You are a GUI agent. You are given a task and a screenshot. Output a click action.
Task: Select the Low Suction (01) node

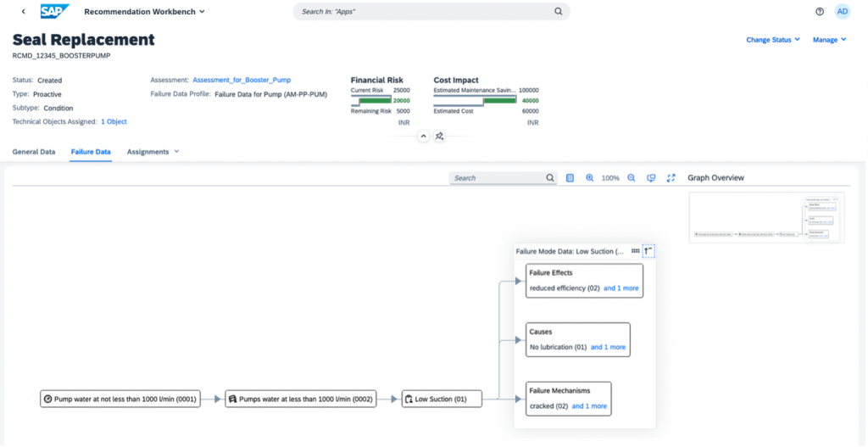(x=442, y=399)
